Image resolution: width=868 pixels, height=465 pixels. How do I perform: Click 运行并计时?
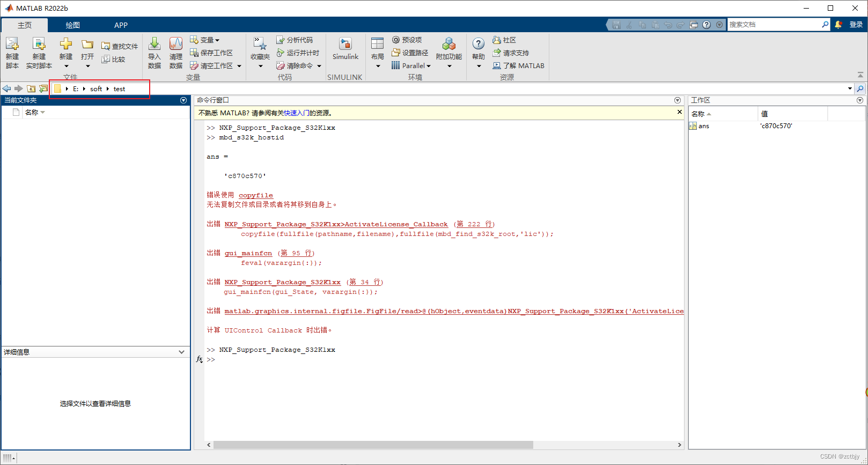coord(298,53)
